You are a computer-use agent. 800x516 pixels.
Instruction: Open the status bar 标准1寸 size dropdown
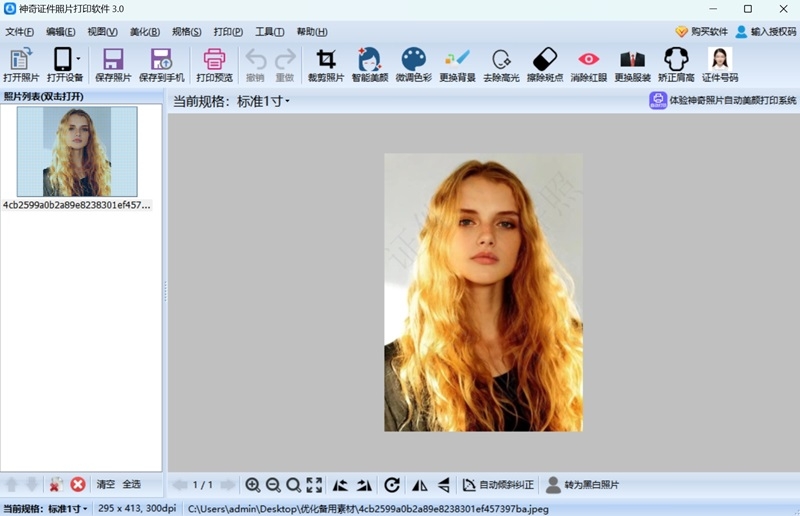point(68,509)
